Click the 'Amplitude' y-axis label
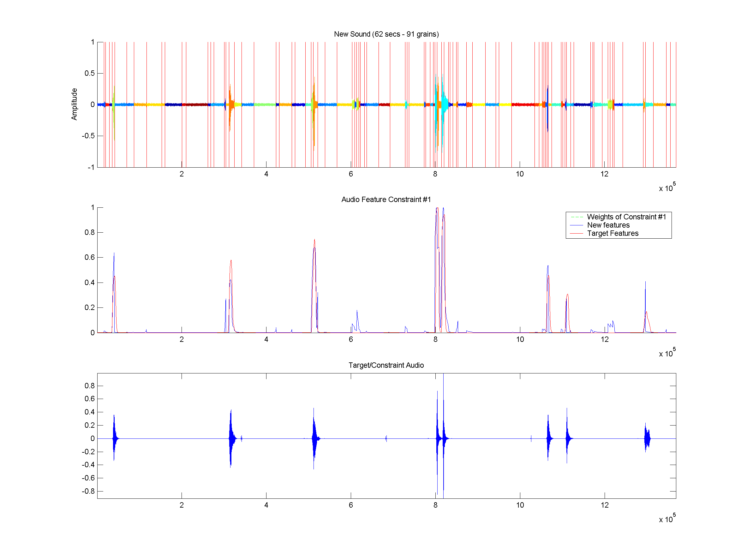 click(x=74, y=104)
